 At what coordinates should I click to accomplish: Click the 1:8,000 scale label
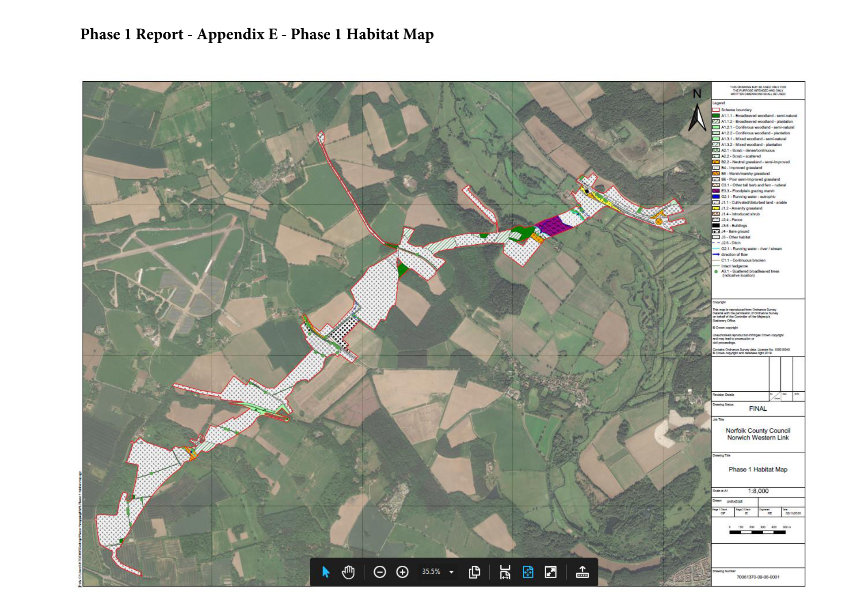[758, 491]
